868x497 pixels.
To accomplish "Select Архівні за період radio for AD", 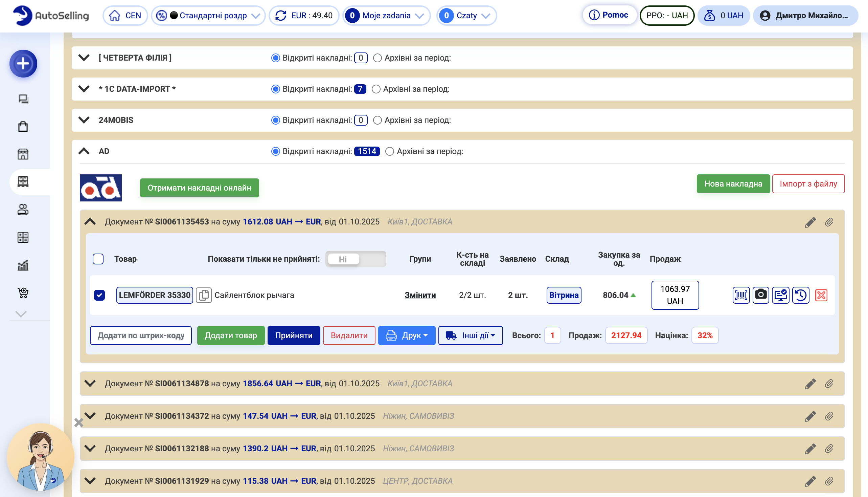I will (389, 152).
